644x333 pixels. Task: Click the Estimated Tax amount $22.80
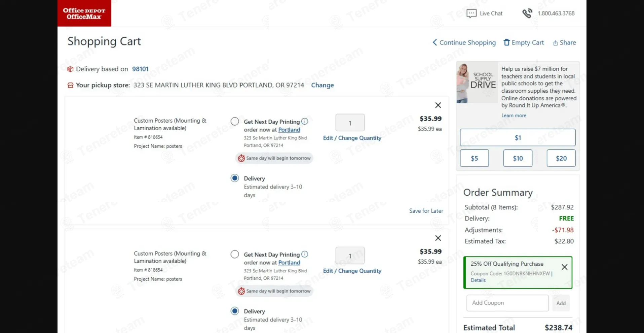coord(564,241)
